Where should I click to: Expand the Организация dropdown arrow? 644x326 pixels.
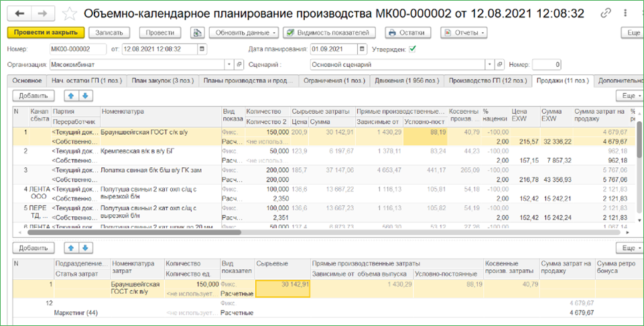[x=230, y=64]
